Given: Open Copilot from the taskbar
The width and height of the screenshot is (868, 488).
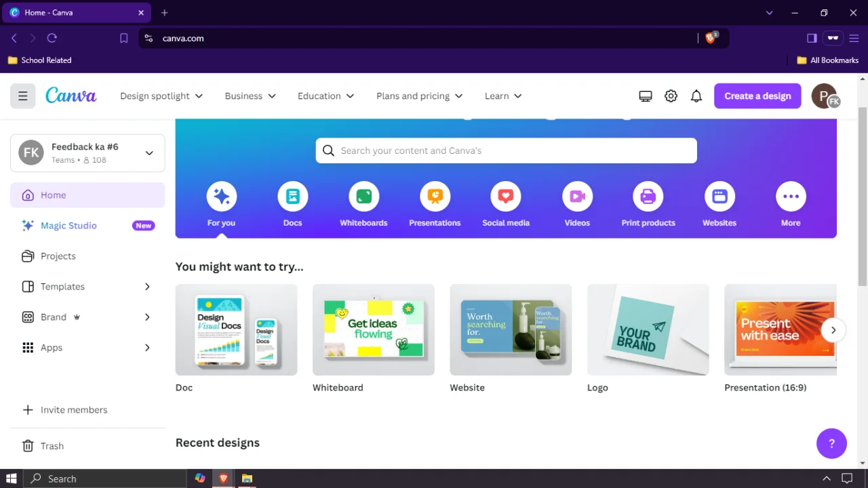Looking at the screenshot, I should tap(200, 479).
